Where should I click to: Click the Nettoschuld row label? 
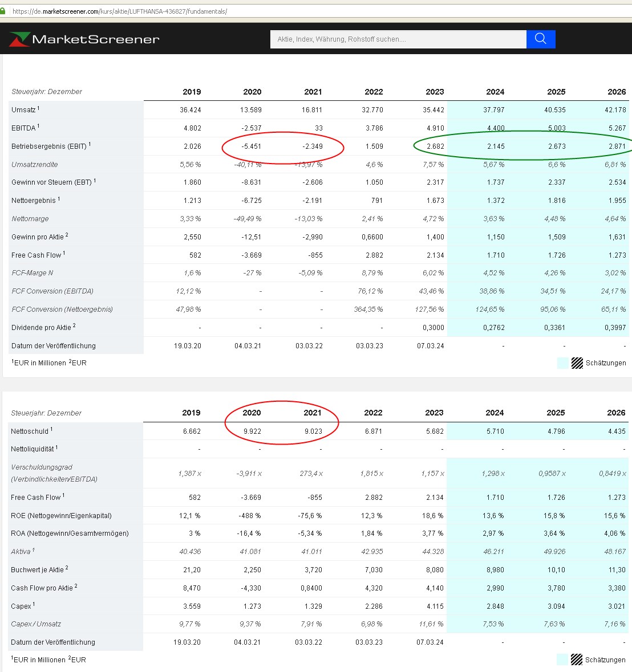pyautogui.click(x=30, y=431)
